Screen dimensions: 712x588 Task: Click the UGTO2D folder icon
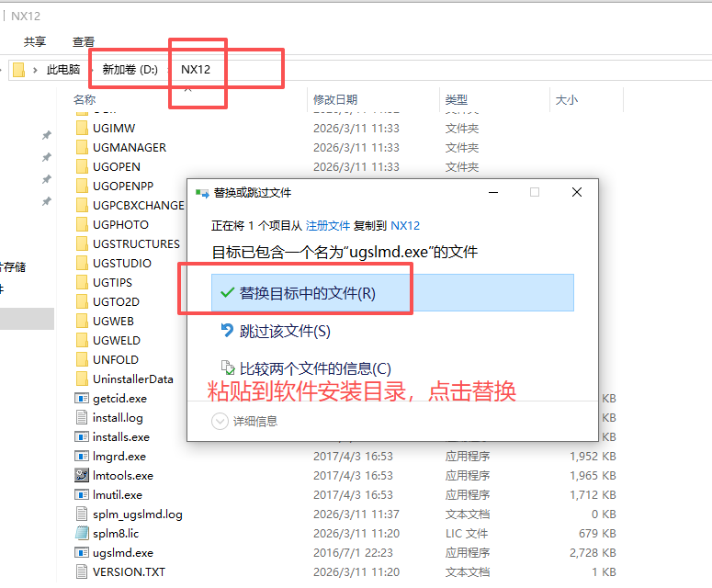coord(82,302)
